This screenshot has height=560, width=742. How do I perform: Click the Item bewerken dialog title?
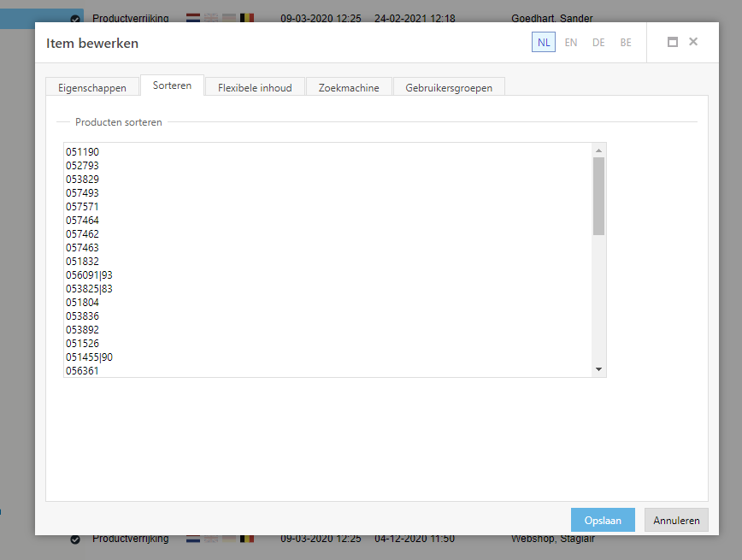[x=92, y=43]
